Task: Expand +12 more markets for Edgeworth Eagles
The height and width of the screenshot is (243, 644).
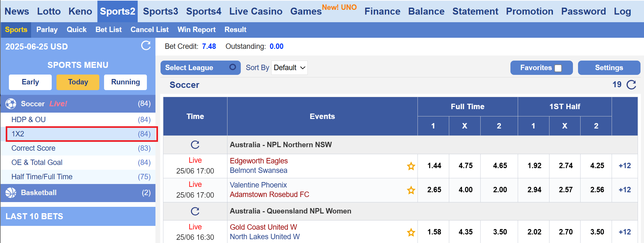Action: click(624, 166)
